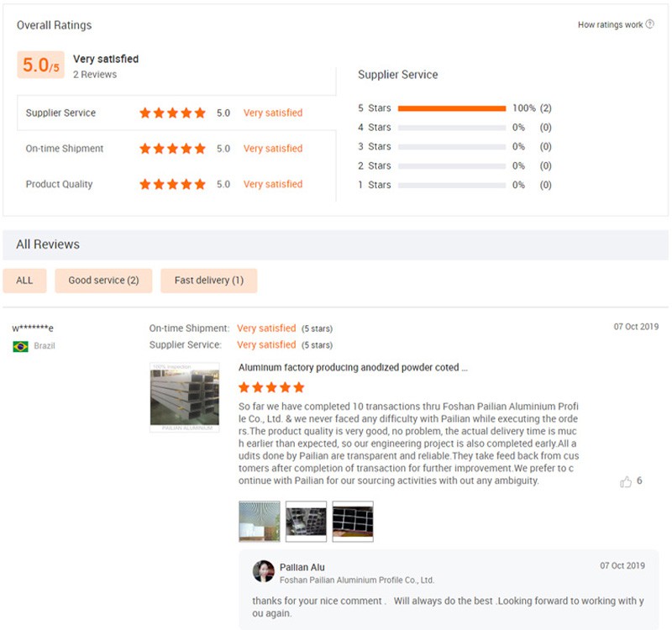Filter reviews by Good service (2)

pos(103,281)
